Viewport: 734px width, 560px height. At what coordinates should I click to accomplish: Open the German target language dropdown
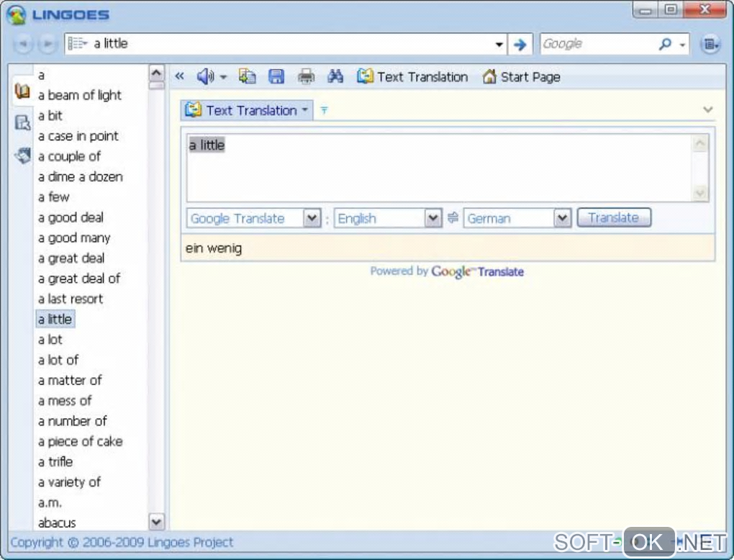pos(517,218)
